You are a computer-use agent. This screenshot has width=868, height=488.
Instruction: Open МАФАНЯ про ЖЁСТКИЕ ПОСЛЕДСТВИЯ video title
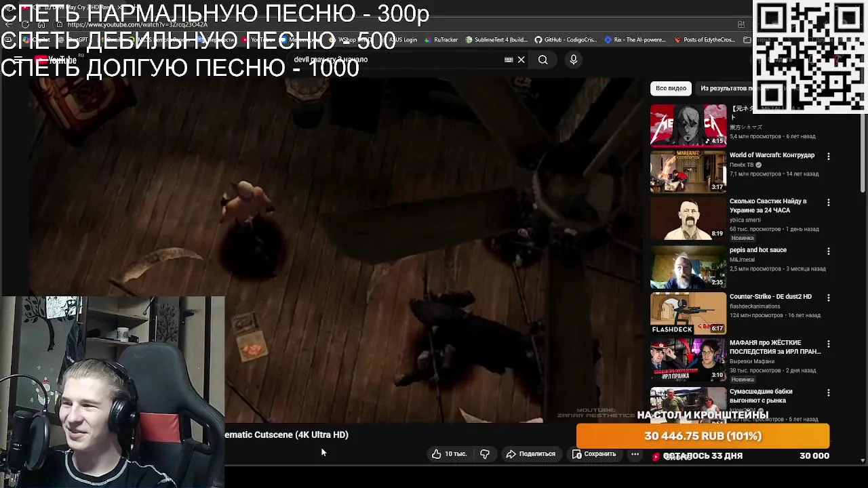[775, 347]
